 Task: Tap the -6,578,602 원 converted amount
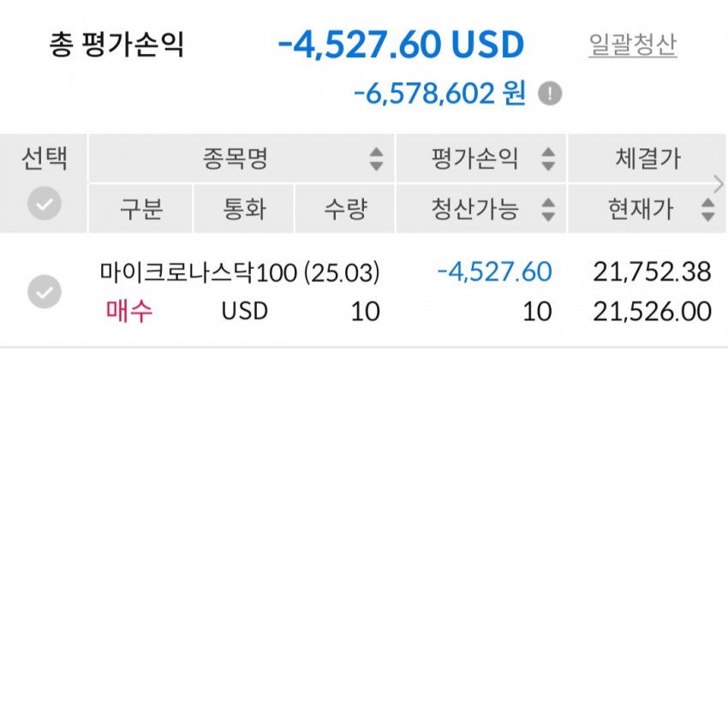point(439,94)
